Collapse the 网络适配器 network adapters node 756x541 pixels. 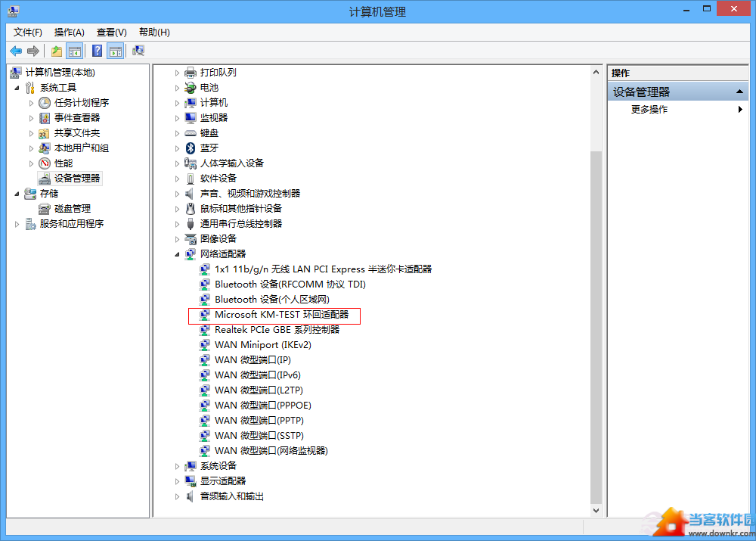click(178, 254)
